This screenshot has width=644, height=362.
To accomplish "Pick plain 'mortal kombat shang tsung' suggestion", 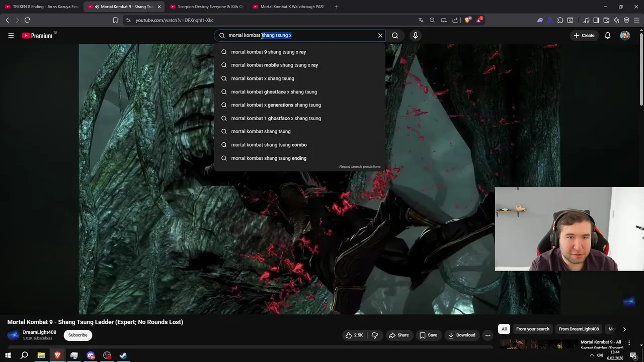I will (x=300, y=131).
